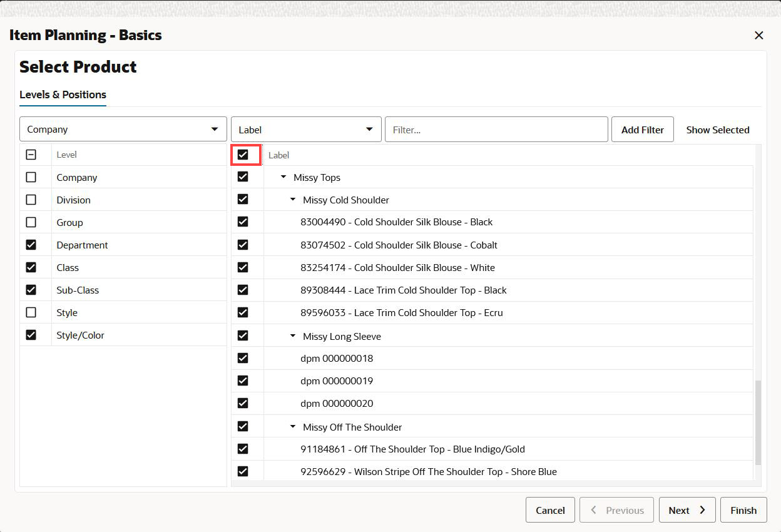Uncheck checkbox for 92596629 Wilson Stripe Top
Viewport: 781px width, 532px height.
click(243, 471)
